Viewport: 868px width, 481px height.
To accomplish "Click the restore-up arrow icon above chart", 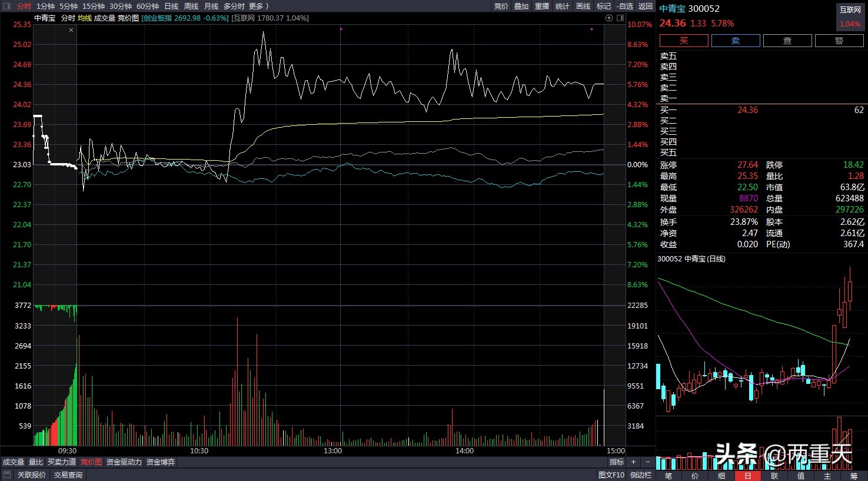I will (x=609, y=18).
